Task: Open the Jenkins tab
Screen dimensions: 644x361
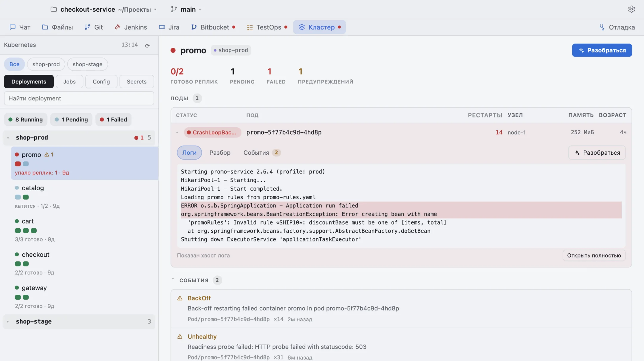Action: coord(131,27)
